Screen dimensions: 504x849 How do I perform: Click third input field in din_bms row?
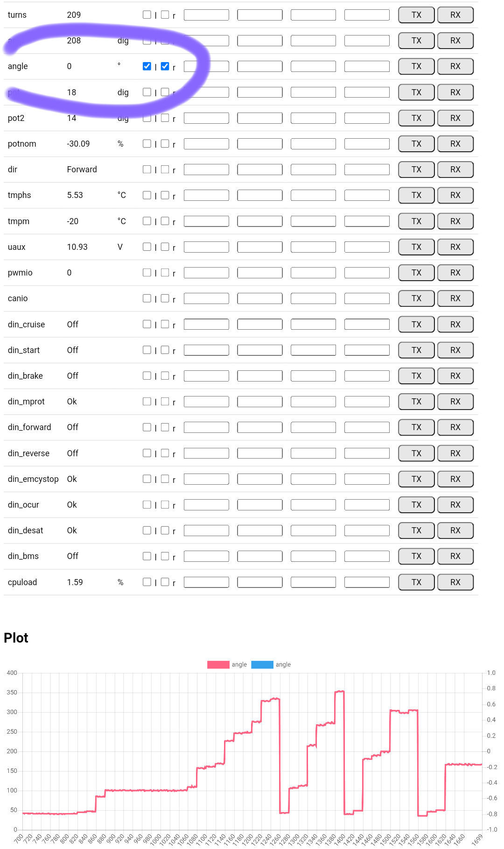coord(313,556)
